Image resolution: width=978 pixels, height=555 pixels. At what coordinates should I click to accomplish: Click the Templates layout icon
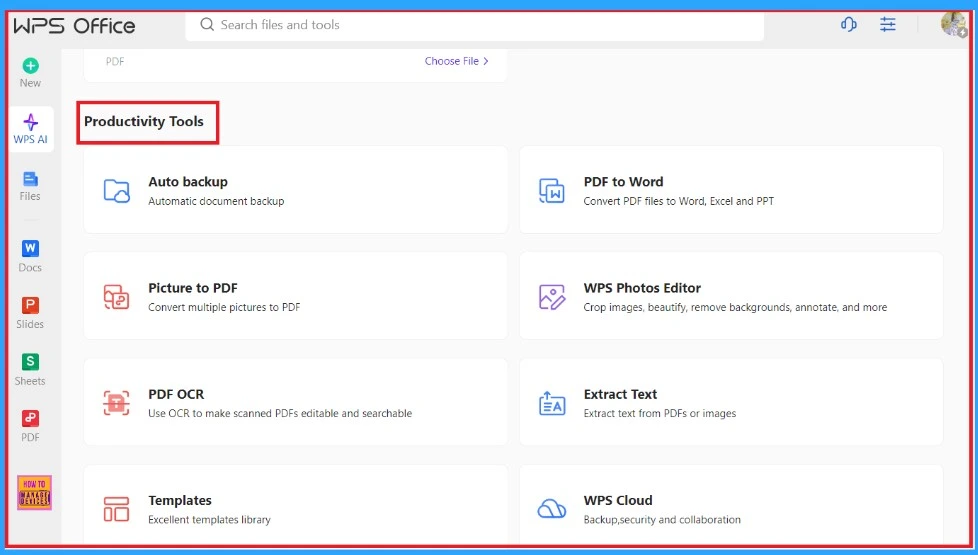117,509
